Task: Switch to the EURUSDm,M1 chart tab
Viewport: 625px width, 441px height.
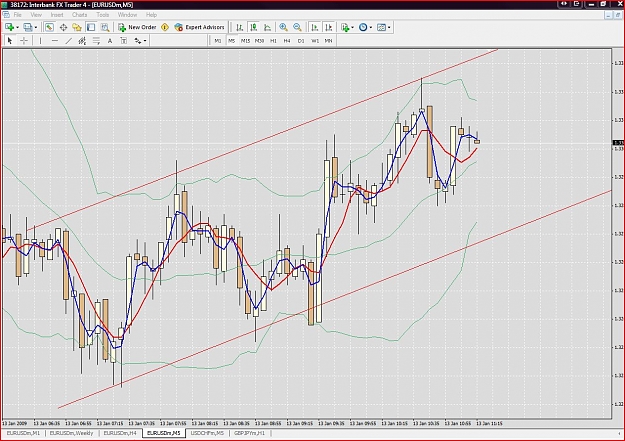Action: [x=23, y=433]
